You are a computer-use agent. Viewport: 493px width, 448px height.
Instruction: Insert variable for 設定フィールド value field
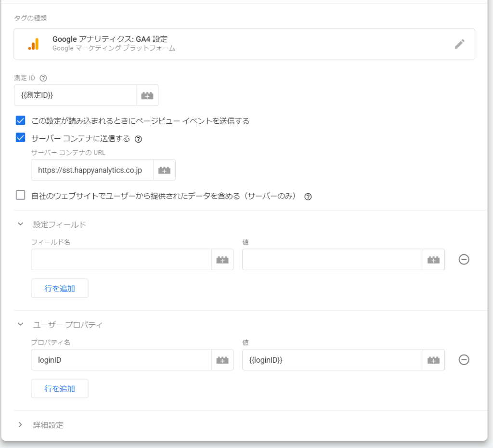click(x=434, y=260)
